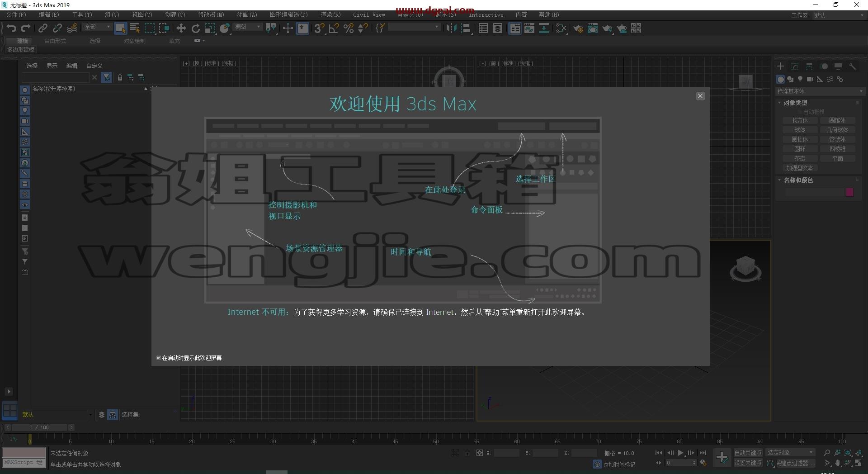Activate the Select and Scale tool

pos(210,28)
